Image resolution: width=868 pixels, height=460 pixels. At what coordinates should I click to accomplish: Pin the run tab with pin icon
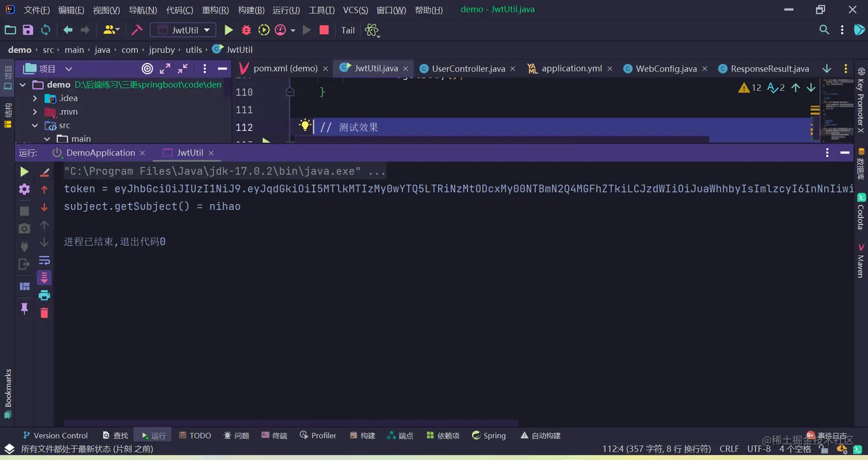[24, 308]
